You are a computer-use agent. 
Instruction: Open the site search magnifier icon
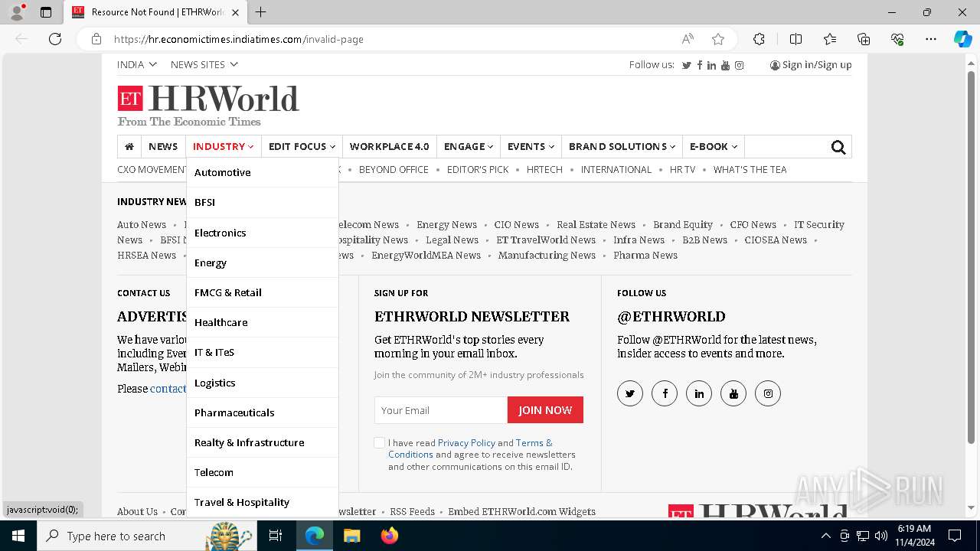pos(838,147)
